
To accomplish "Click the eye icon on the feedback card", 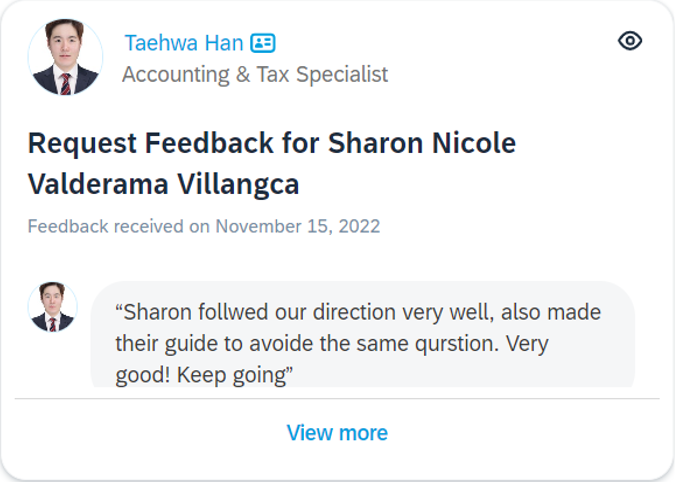I will (630, 41).
